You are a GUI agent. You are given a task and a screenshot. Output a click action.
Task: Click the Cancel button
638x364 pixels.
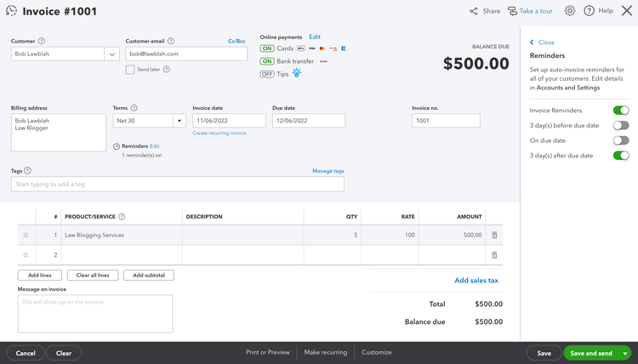pos(26,353)
